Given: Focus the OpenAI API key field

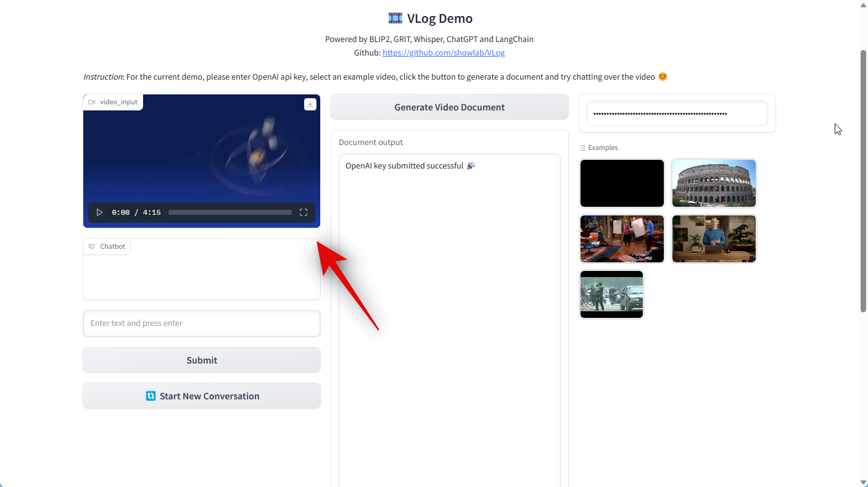Looking at the screenshot, I should coord(677,114).
